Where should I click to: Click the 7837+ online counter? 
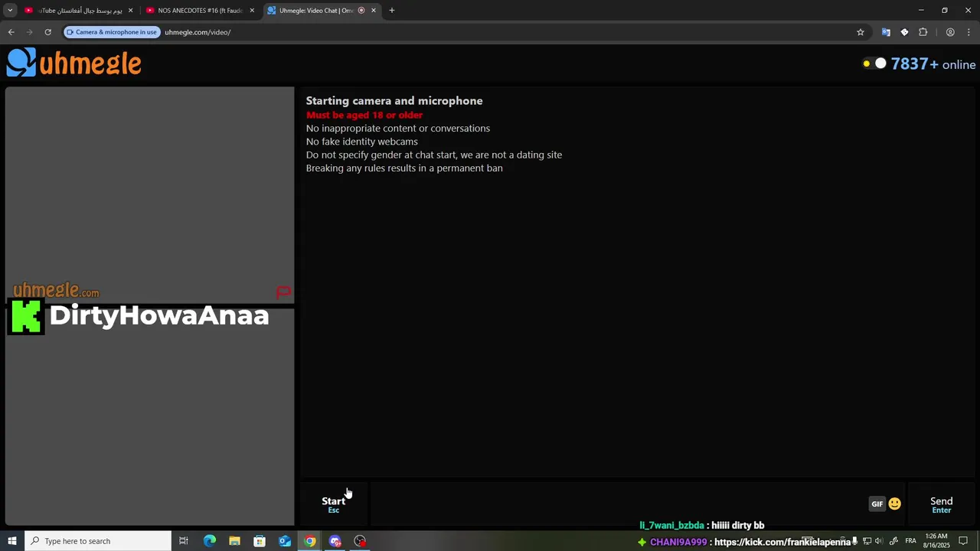(933, 64)
